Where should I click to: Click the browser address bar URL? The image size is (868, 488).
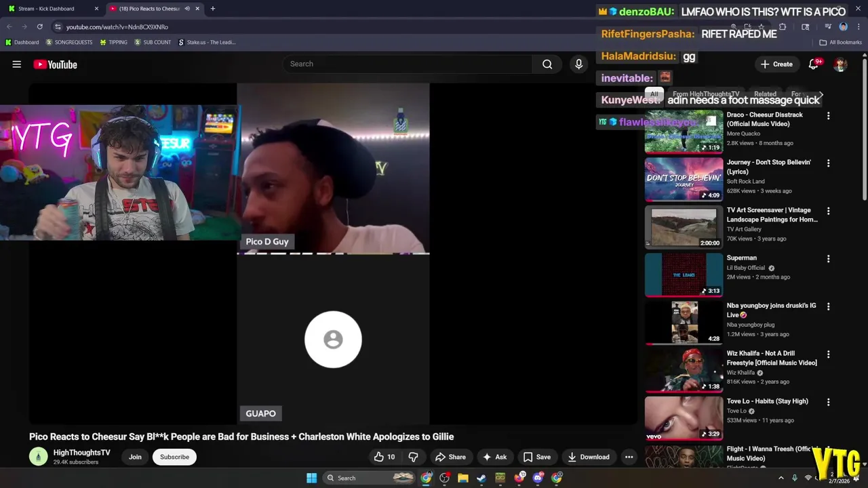pyautogui.click(x=117, y=27)
